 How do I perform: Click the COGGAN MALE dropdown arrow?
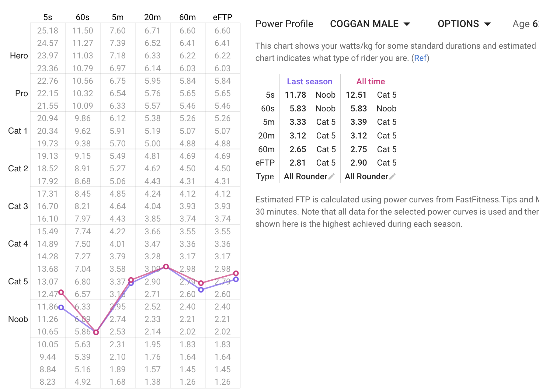pos(407,24)
